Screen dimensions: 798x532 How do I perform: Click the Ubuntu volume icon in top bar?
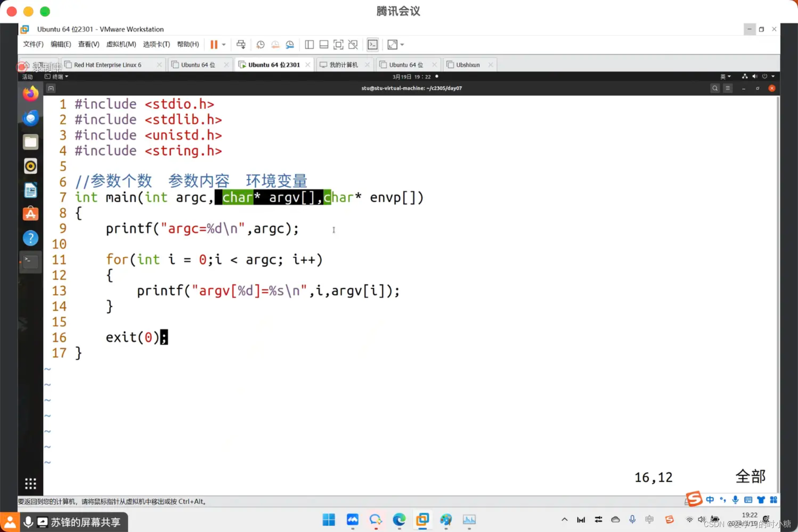pos(755,76)
